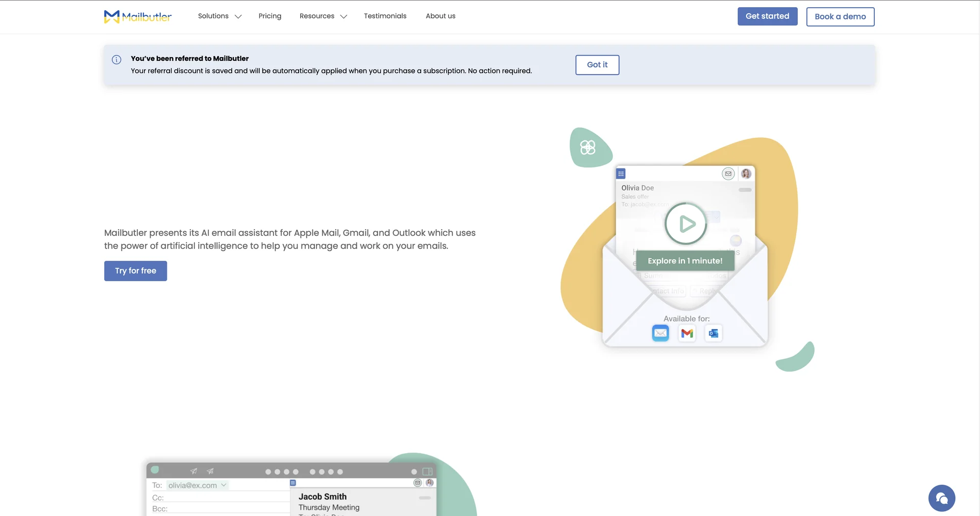Click the Outlook icon
This screenshot has width=980, height=516.
(713, 333)
